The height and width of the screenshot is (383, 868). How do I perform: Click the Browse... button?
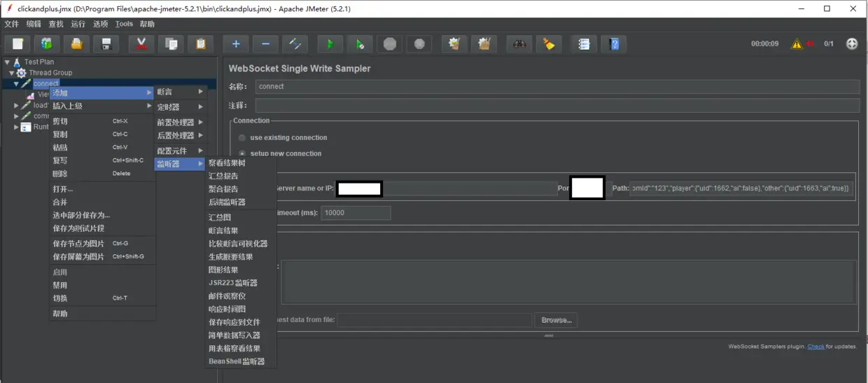(x=556, y=320)
